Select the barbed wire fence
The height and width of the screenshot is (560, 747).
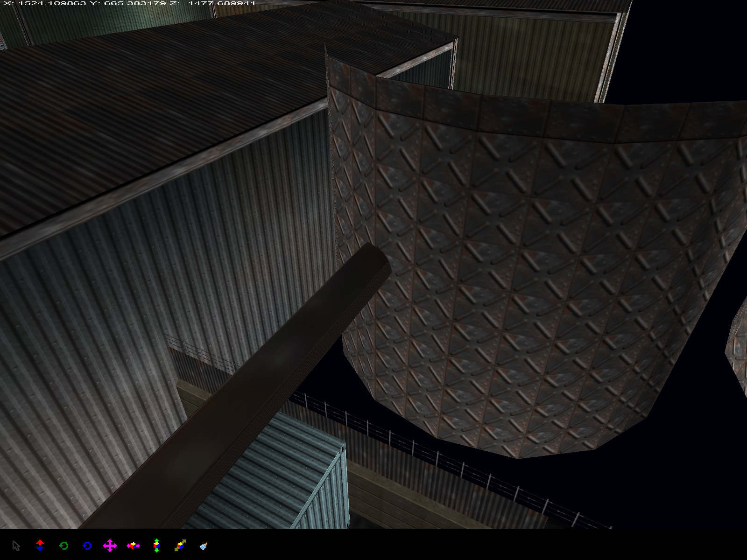pyautogui.click(x=444, y=448)
